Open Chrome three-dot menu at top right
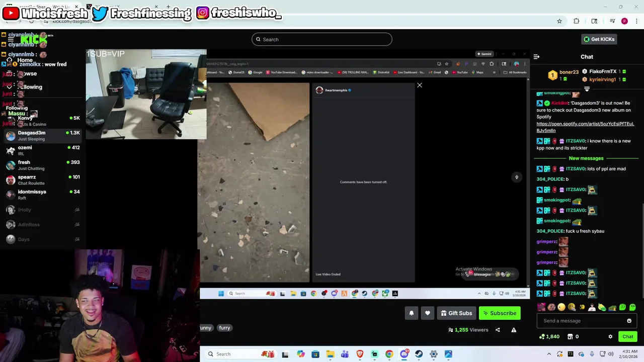Screen dimensions: 644x362 pyautogui.click(x=636, y=21)
